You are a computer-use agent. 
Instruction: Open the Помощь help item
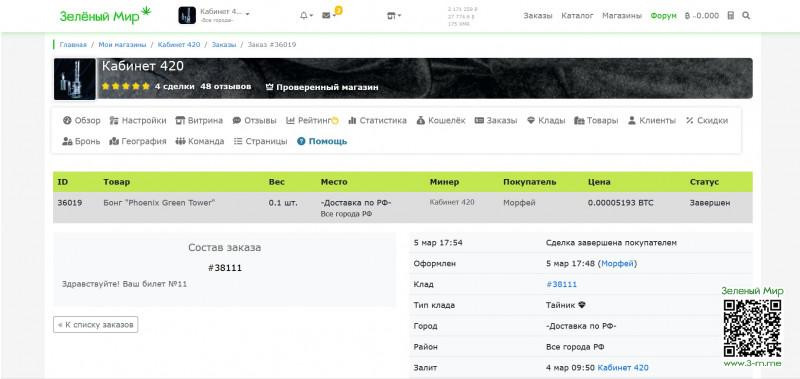pos(322,141)
